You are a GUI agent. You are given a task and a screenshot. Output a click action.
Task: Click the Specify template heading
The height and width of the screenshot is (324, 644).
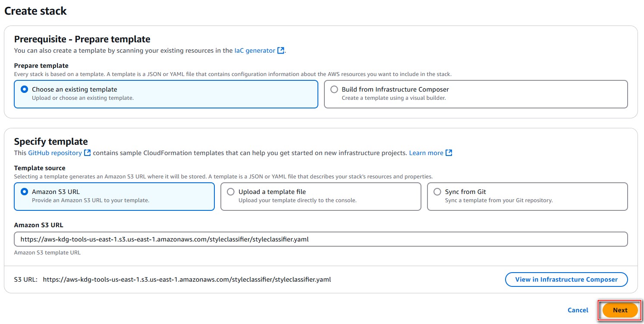(x=51, y=142)
